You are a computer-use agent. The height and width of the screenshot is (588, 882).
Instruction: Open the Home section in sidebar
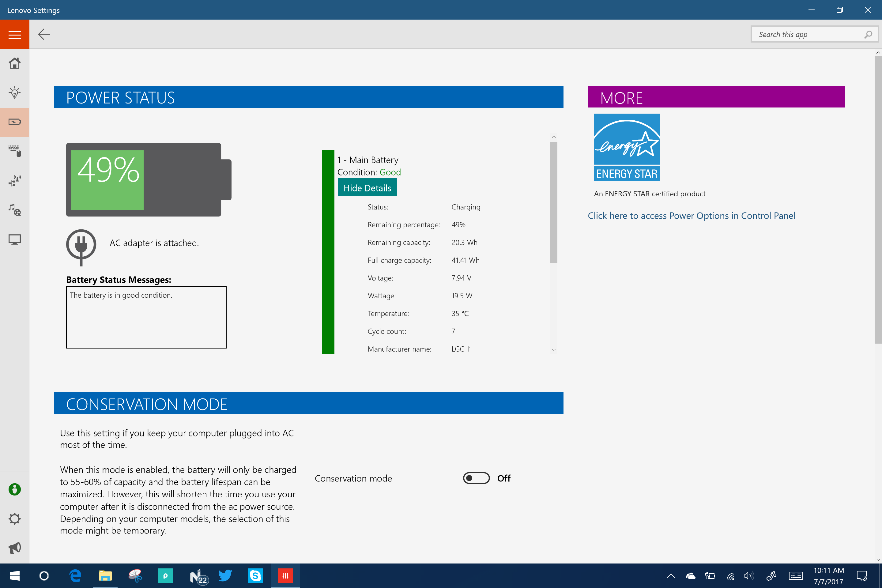pos(15,63)
